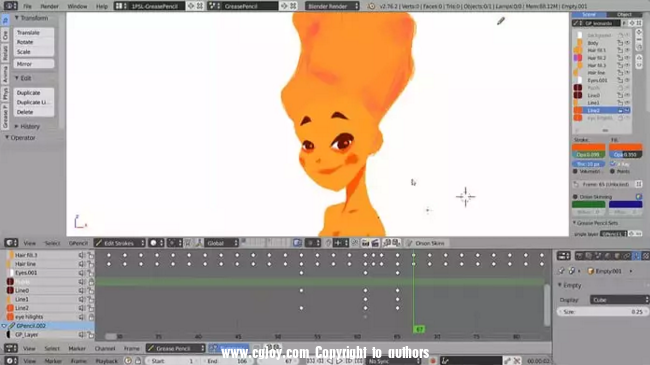Open the Help menu
The height and width of the screenshot is (365, 650).
click(102, 6)
